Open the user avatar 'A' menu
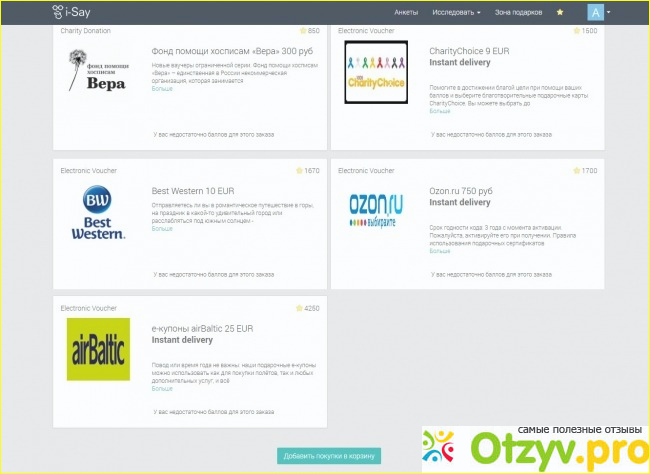 coord(598,12)
